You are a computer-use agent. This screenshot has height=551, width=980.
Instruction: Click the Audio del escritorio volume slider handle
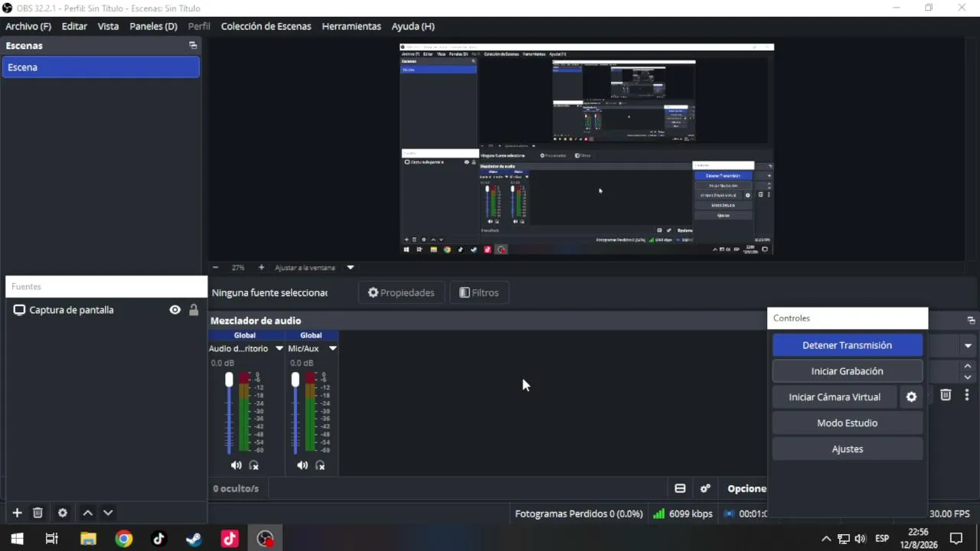(229, 380)
